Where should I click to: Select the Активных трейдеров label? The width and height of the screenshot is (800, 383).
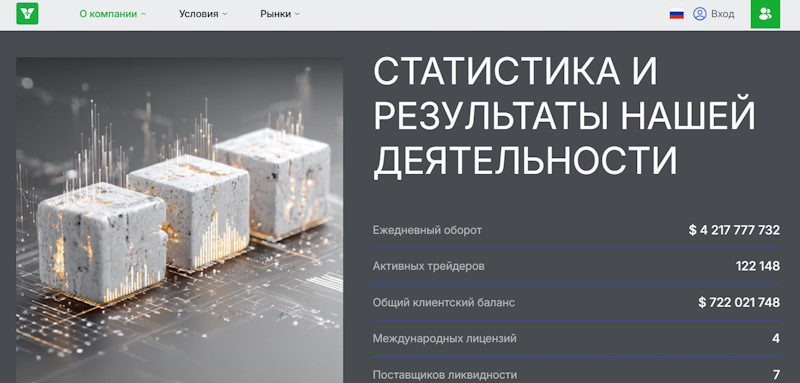coord(429,266)
